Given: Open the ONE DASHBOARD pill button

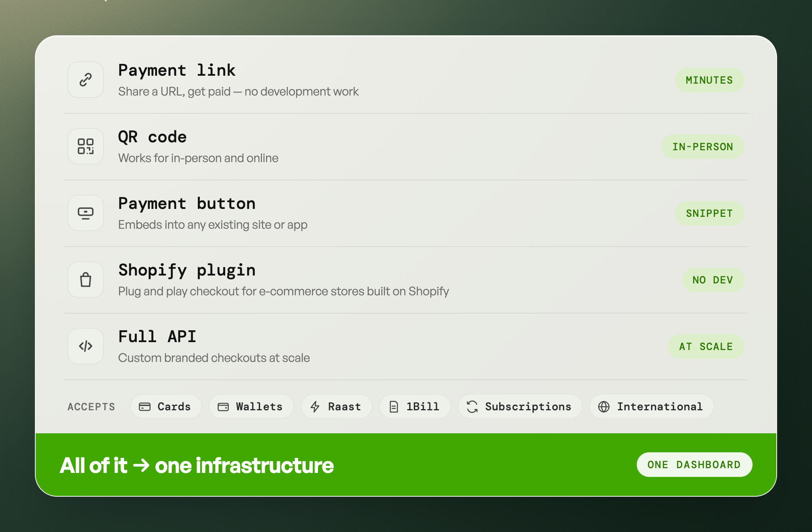Looking at the screenshot, I should pyautogui.click(x=694, y=465).
